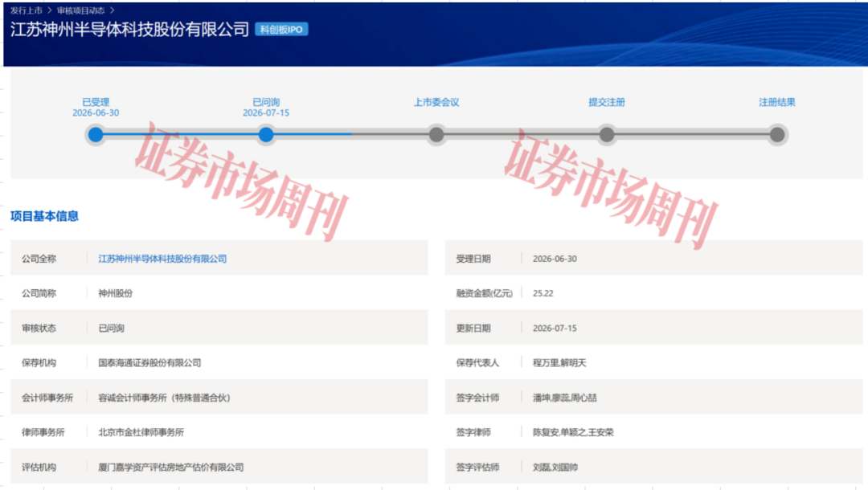Open the 审核项目动态 breadcrumb link
The height and width of the screenshot is (490, 868).
tap(81, 10)
